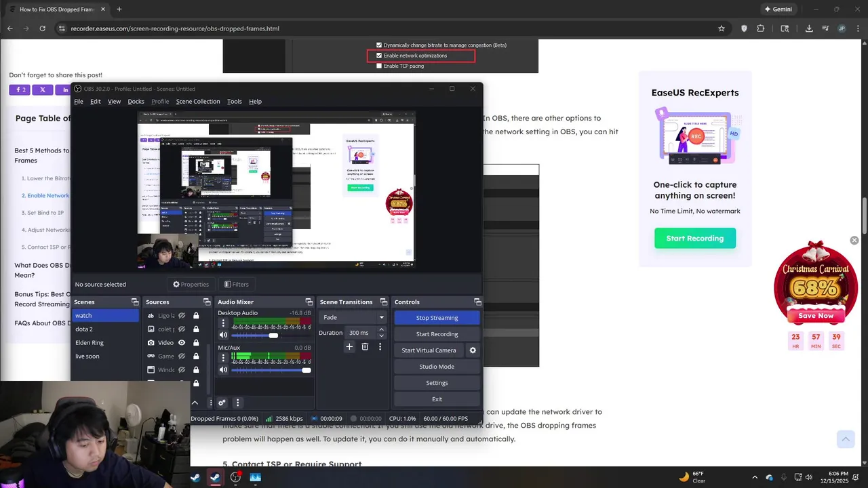
Task: Open the Fade transition dropdown
Action: click(353, 317)
